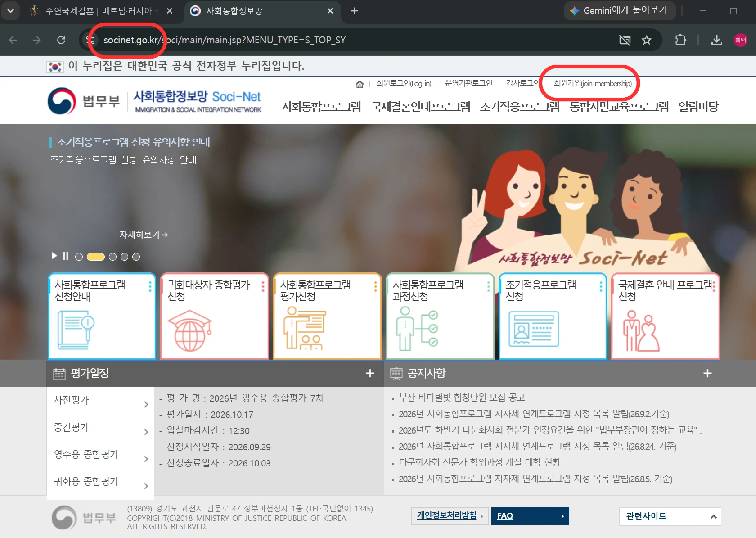Open the 국제결혼안내프로그램 main menu

coord(420,107)
